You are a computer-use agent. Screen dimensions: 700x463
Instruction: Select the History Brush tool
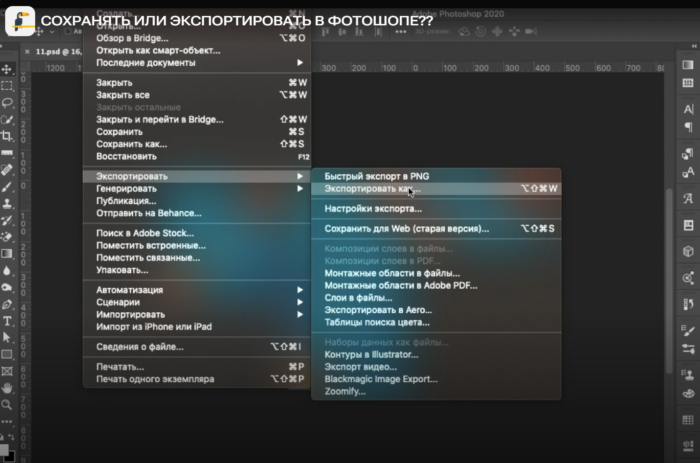point(7,220)
